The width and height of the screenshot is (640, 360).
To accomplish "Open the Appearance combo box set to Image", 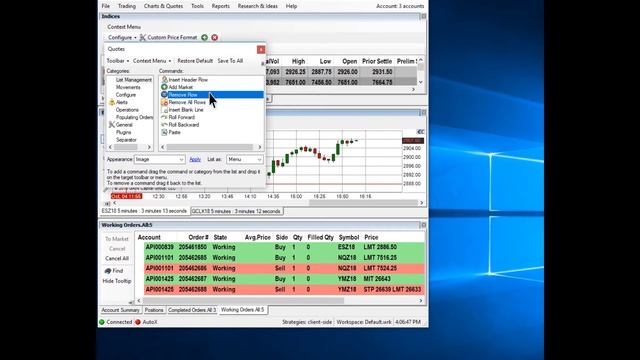I will pyautogui.click(x=160, y=160).
